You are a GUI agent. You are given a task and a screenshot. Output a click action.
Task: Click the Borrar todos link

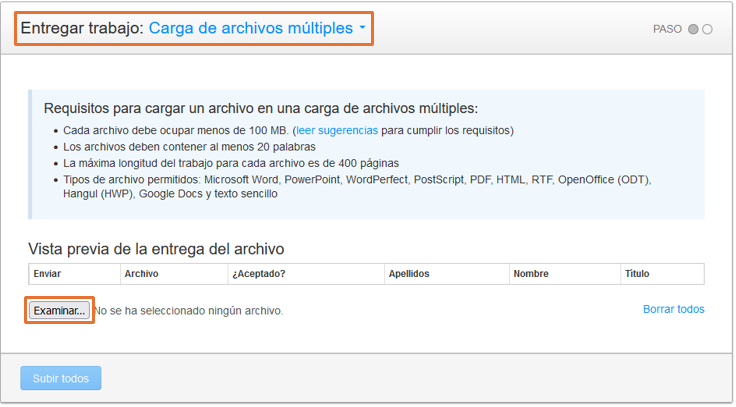point(674,309)
